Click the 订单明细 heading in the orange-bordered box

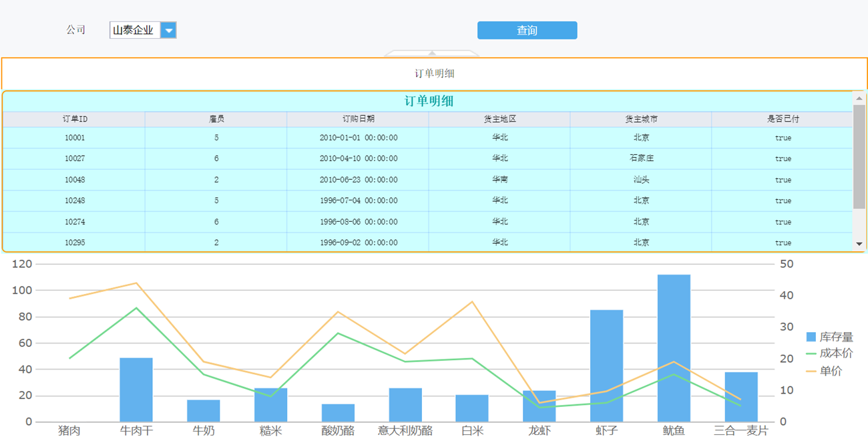(x=435, y=73)
